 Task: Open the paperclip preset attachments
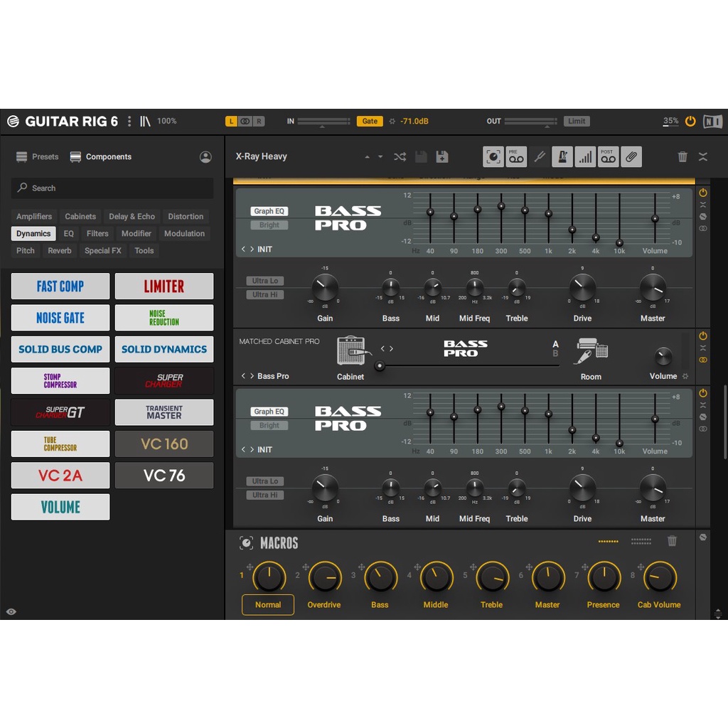pos(631,157)
